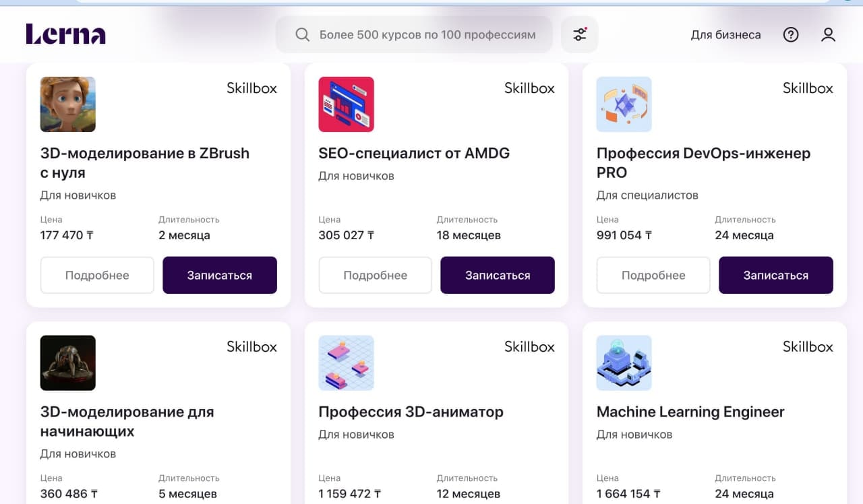Open the help question mark icon

[791, 34]
